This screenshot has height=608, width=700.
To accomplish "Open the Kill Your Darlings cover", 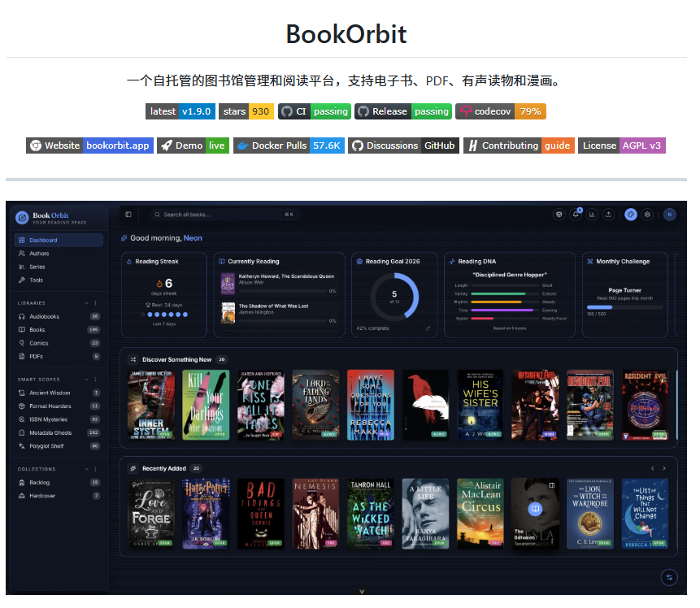I will pos(206,405).
